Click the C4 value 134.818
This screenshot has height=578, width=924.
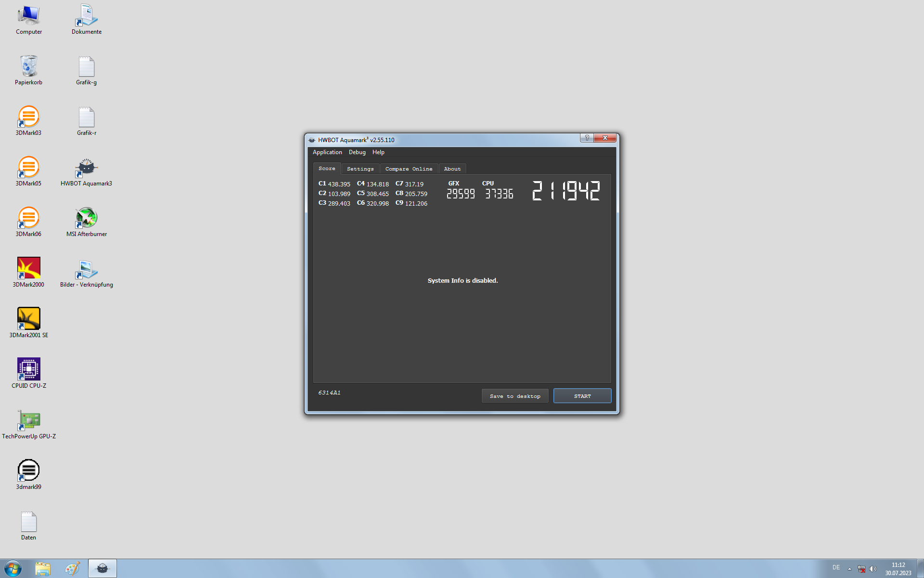378,184
